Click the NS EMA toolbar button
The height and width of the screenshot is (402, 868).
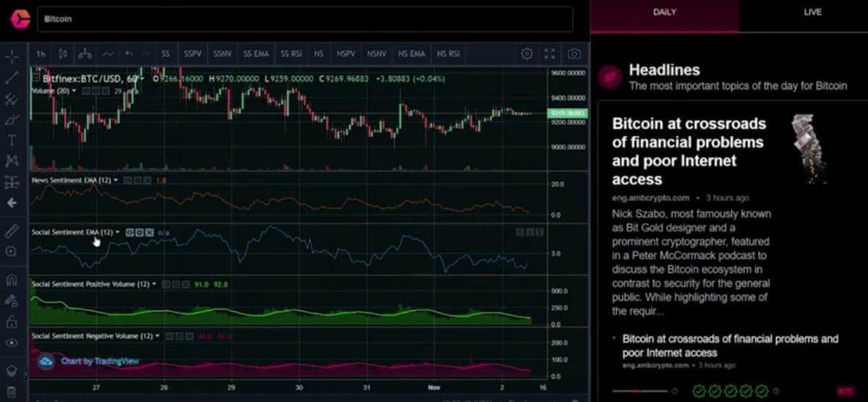tap(412, 54)
